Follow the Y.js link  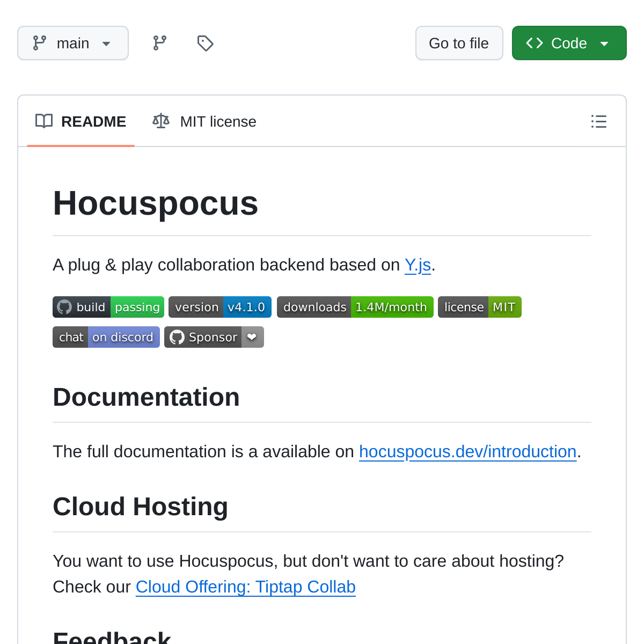pyautogui.click(x=418, y=265)
